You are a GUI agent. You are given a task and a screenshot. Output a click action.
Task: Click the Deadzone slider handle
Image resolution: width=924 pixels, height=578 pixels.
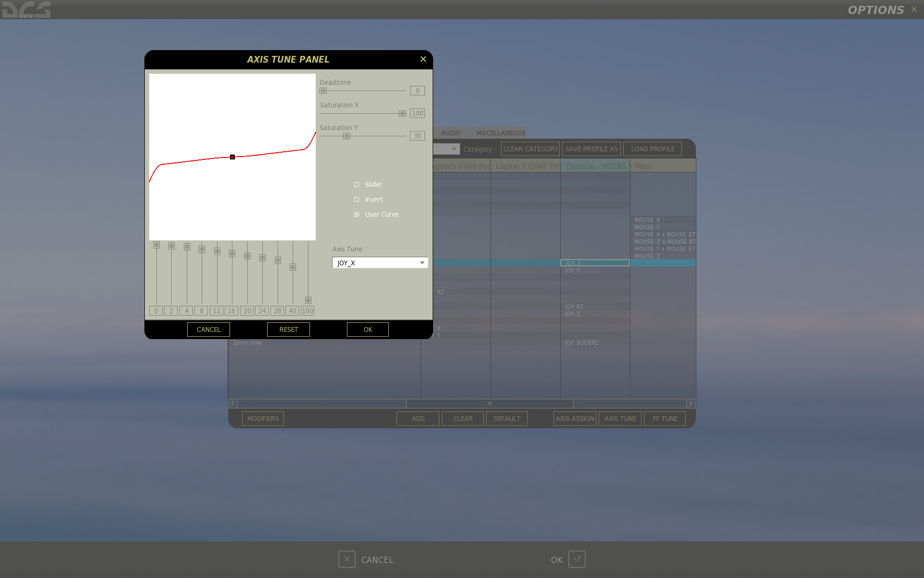tap(323, 91)
